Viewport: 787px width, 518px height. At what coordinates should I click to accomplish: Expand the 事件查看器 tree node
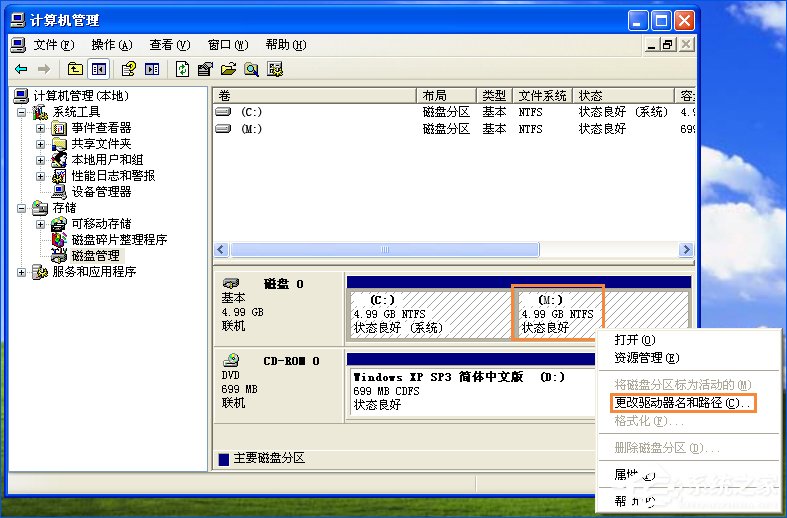click(x=40, y=128)
